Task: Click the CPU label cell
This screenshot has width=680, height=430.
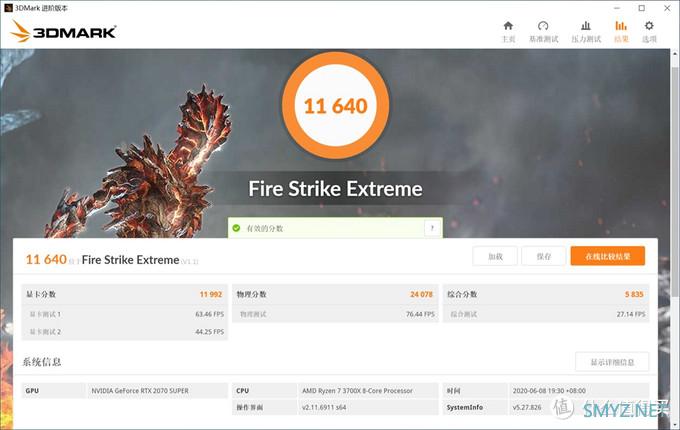Action: 265,391
